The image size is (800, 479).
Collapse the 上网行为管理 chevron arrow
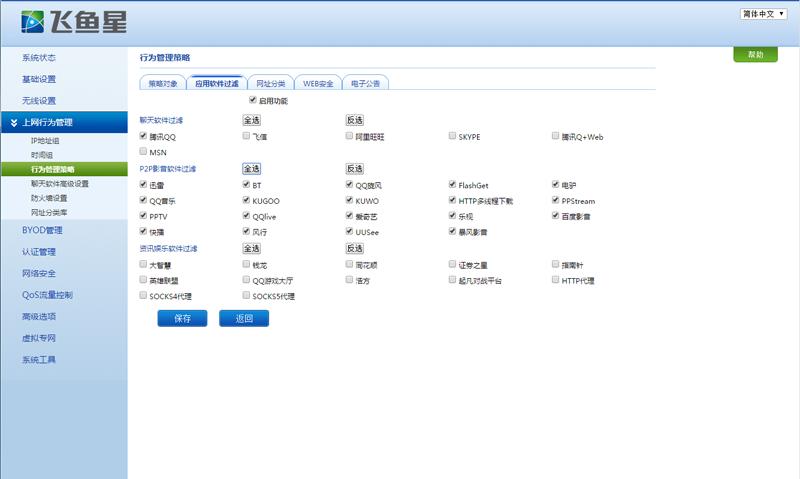click(x=14, y=123)
